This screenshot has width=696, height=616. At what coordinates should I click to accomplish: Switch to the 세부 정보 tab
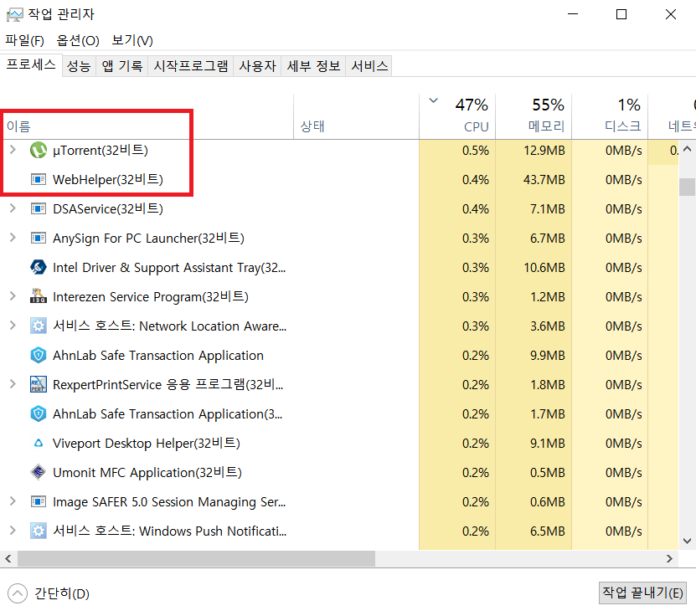click(313, 66)
